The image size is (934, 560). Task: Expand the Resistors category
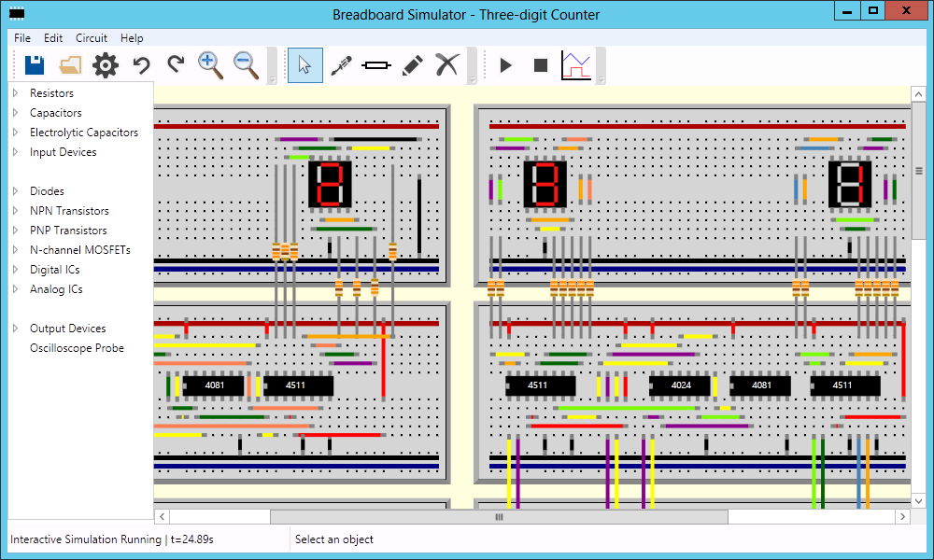[16, 93]
